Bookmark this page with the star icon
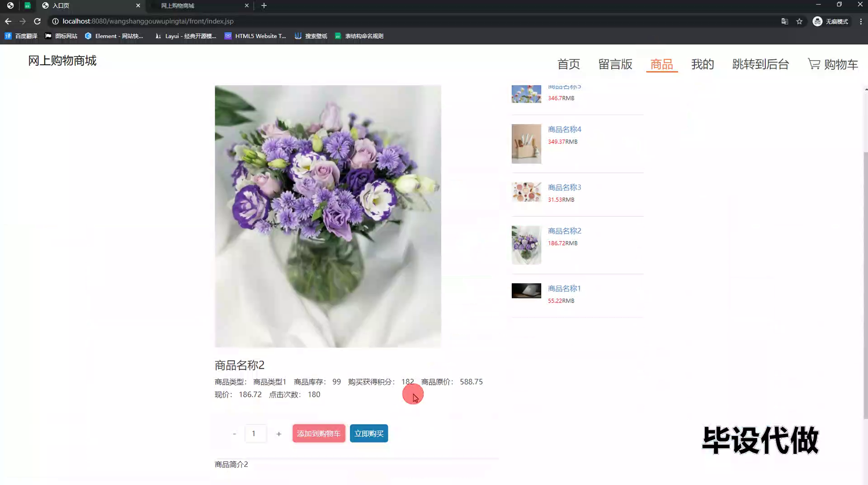Viewport: 868px width, 485px height. pyautogui.click(x=799, y=21)
